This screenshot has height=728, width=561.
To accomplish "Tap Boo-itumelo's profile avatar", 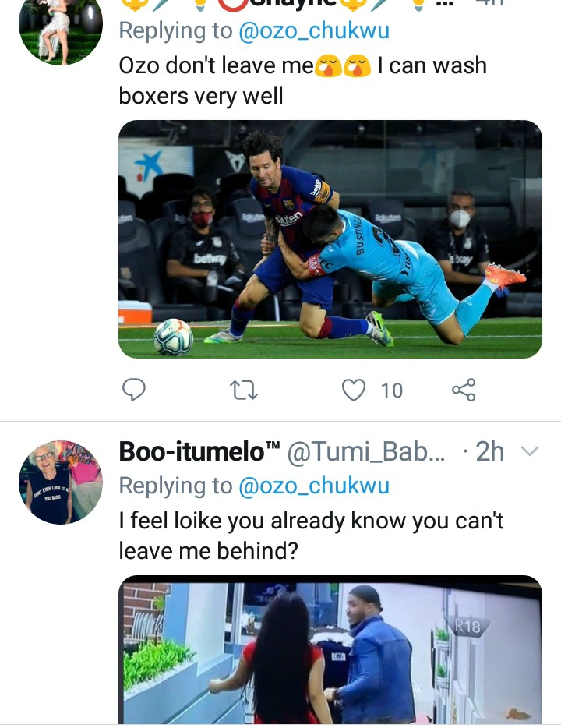I will click(x=61, y=482).
